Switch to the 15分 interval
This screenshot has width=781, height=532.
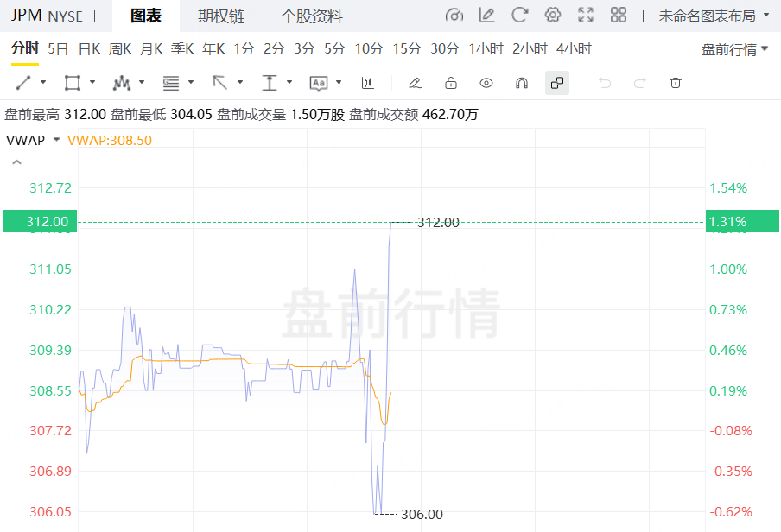[x=406, y=49]
